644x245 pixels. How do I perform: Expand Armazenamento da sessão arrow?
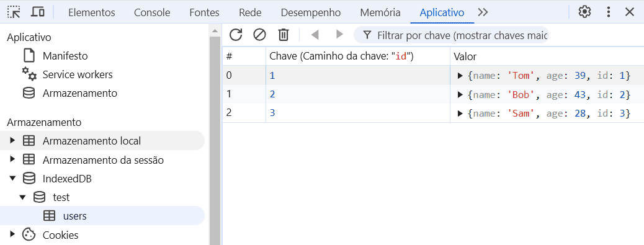tap(12, 159)
